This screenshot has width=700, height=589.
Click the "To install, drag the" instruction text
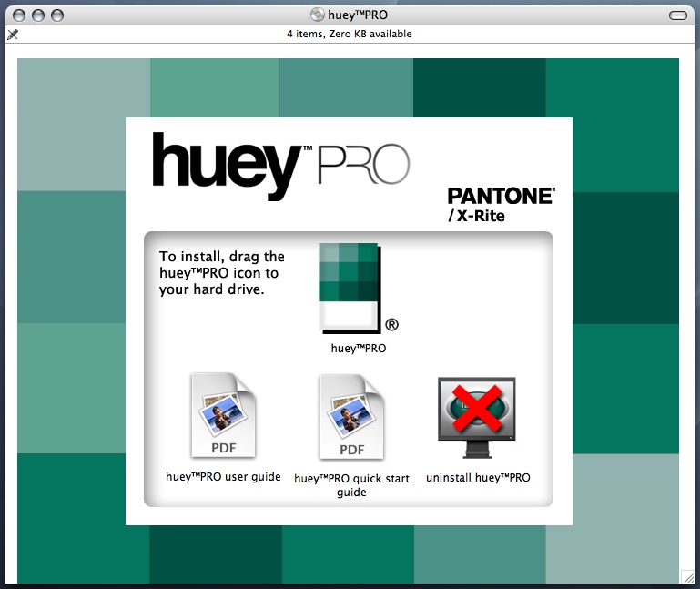point(222,257)
